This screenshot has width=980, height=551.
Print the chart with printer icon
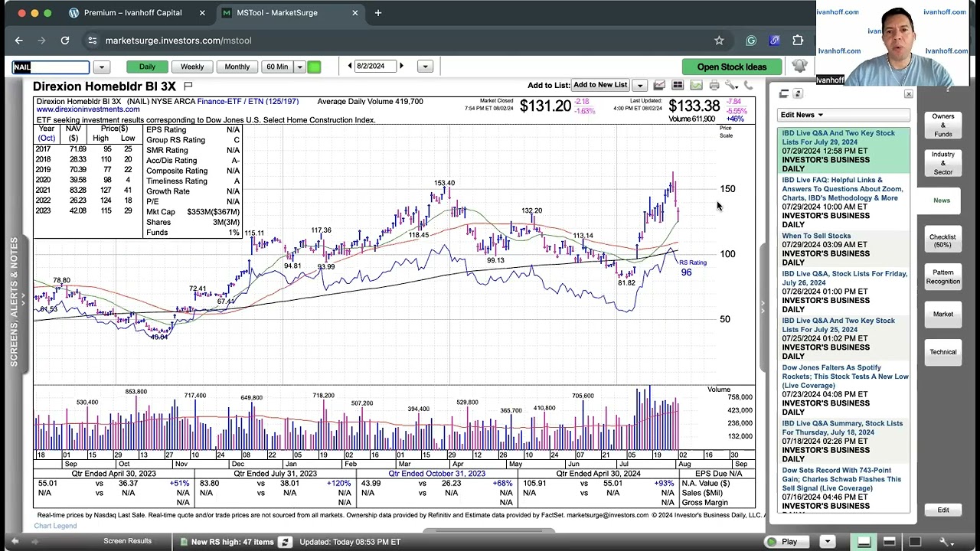(714, 85)
